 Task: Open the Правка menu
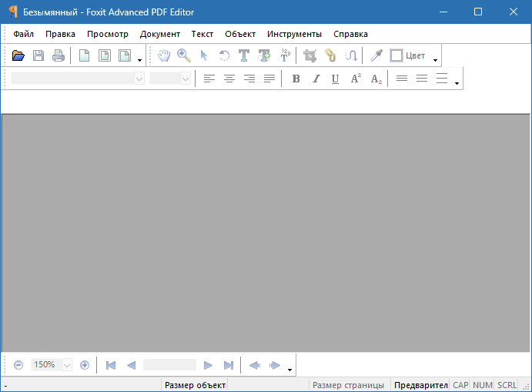point(60,34)
